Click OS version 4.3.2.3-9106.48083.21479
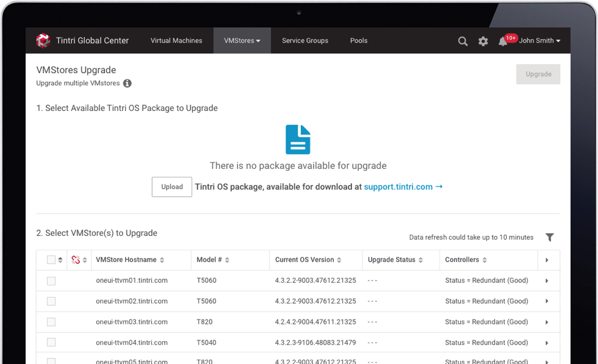598x364 pixels. tap(315, 342)
